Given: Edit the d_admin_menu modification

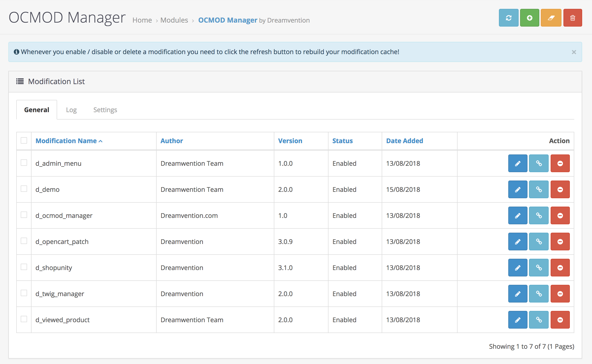Looking at the screenshot, I should pyautogui.click(x=518, y=163).
